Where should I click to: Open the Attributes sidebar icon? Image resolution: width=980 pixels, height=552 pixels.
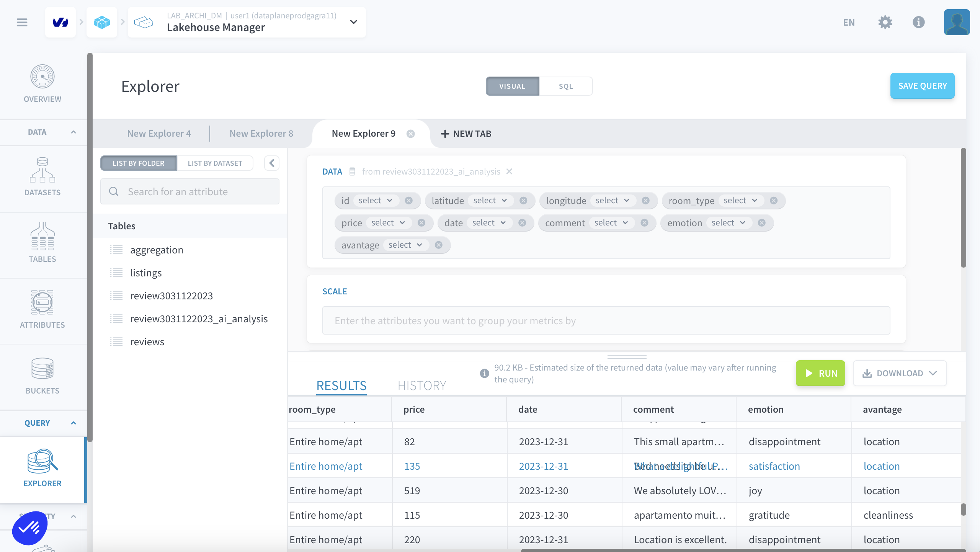pyautogui.click(x=42, y=302)
